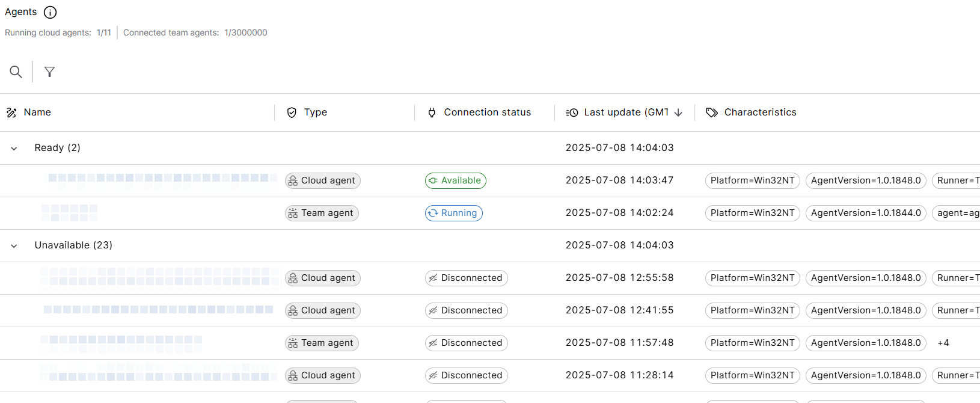Click Disconnected badge for 12:55:58 row
Image resolution: width=980 pixels, height=403 pixels.
click(x=466, y=278)
